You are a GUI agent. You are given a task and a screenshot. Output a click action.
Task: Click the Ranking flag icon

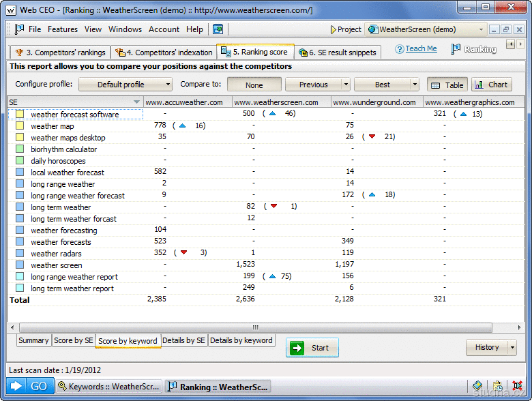tap(456, 49)
